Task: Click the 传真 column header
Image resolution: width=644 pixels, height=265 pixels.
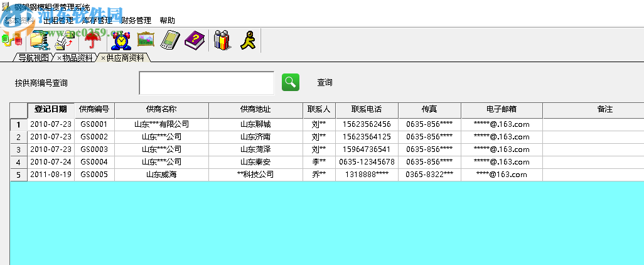Action: coord(429,109)
